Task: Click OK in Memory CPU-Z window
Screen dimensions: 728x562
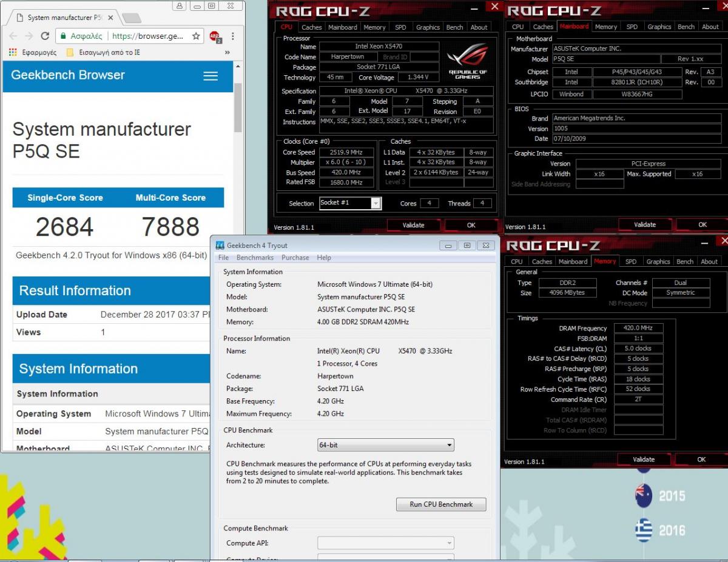Action: coord(701,460)
